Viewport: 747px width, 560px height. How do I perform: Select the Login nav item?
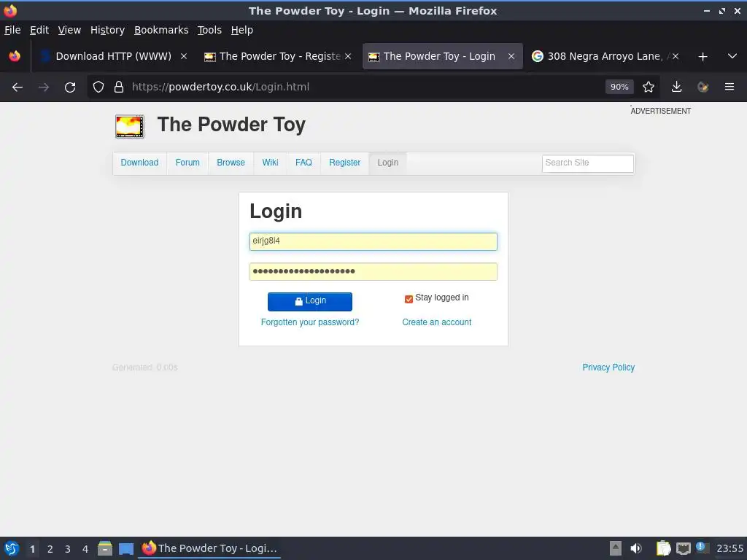[388, 163]
